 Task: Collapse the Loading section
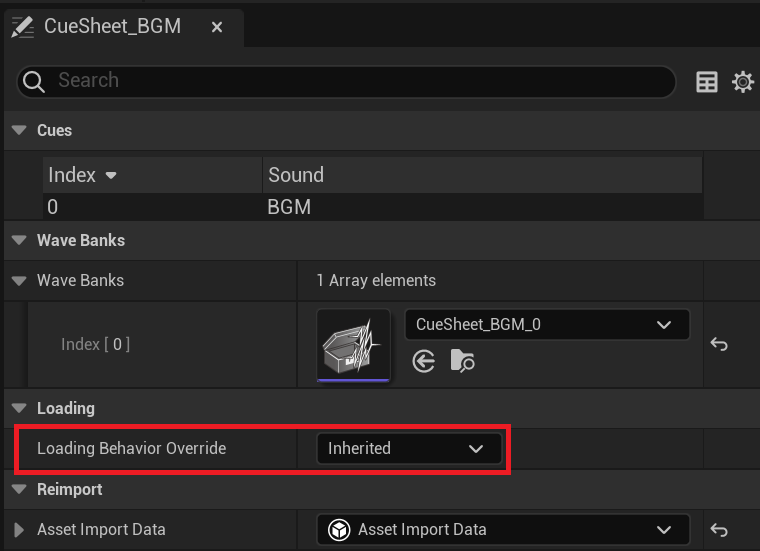click(x=19, y=409)
